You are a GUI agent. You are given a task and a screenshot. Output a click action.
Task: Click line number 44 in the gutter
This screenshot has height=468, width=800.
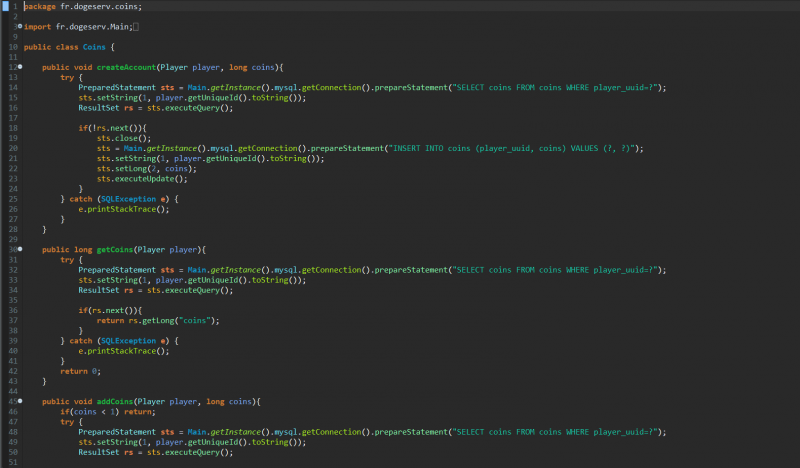13,391
